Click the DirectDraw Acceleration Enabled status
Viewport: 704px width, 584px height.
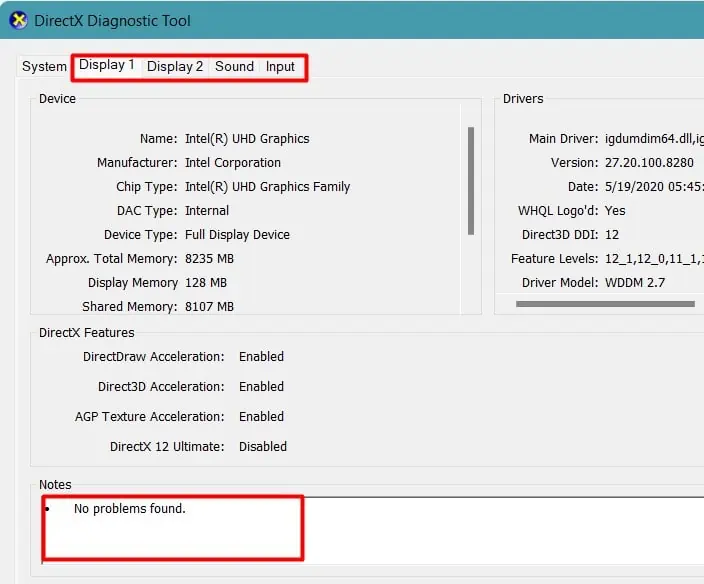pyautogui.click(x=261, y=357)
